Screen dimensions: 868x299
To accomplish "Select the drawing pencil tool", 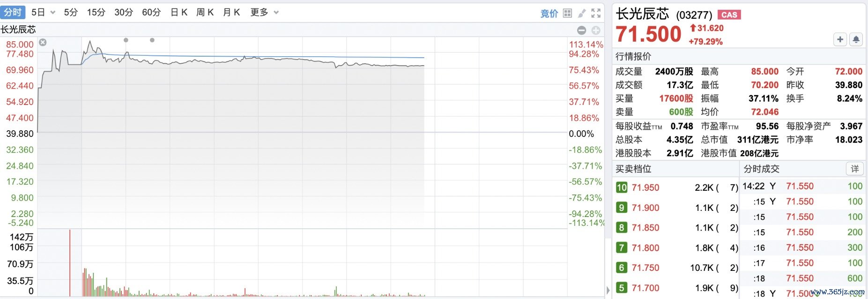I will [582, 13].
